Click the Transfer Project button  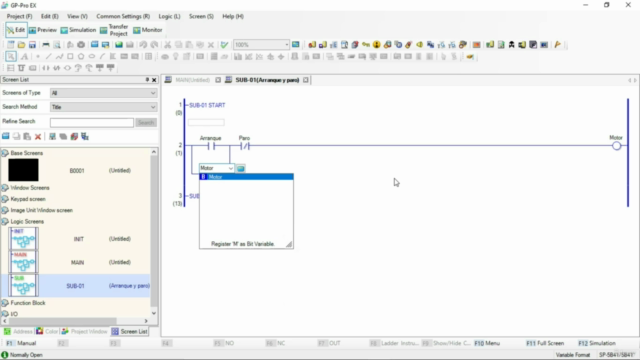click(114, 30)
